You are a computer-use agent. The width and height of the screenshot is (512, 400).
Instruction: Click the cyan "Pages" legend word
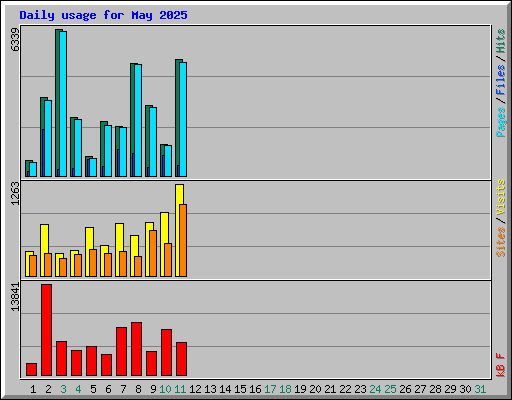[x=501, y=122]
